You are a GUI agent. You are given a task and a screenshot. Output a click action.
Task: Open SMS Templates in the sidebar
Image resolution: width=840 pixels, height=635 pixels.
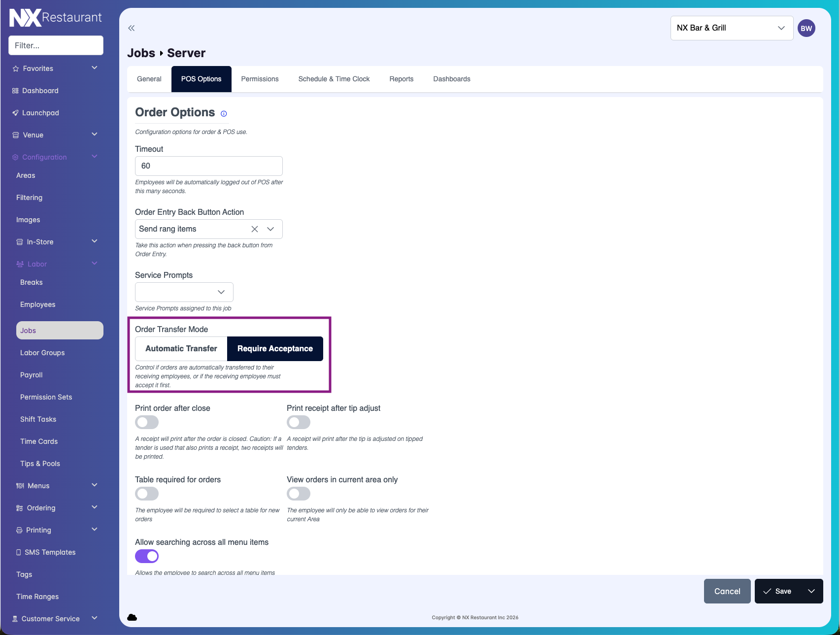pyautogui.click(x=50, y=552)
